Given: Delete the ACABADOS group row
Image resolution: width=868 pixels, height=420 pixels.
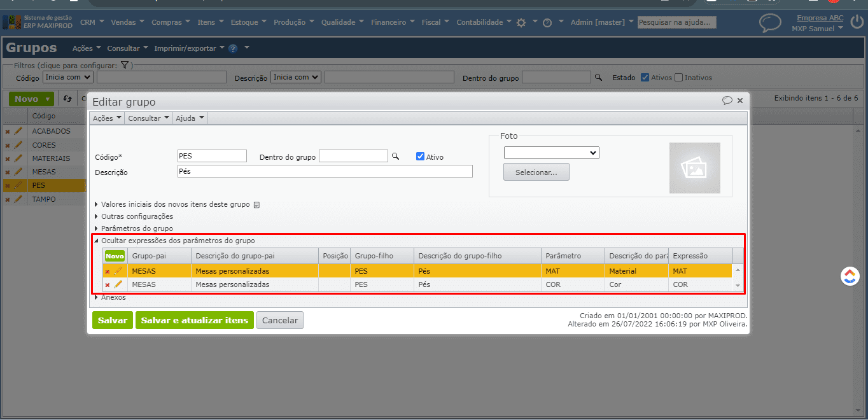Looking at the screenshot, I should point(8,131).
